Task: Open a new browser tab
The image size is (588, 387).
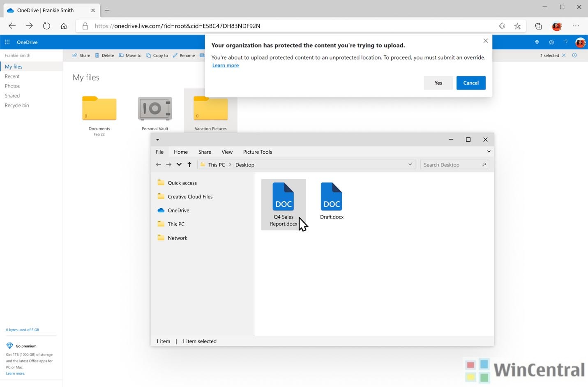Action: click(x=107, y=10)
